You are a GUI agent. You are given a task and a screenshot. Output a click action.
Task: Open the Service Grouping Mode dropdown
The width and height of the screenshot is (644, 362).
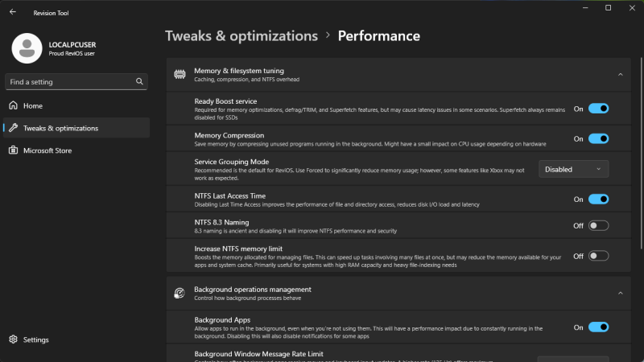click(x=573, y=169)
